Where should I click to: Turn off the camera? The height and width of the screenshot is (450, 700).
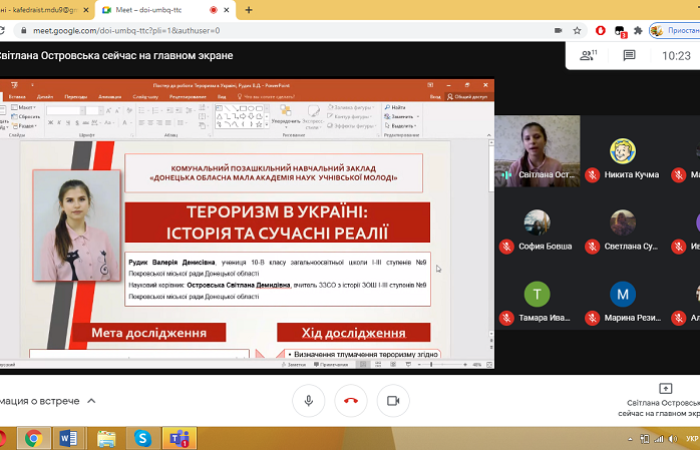pyautogui.click(x=393, y=400)
